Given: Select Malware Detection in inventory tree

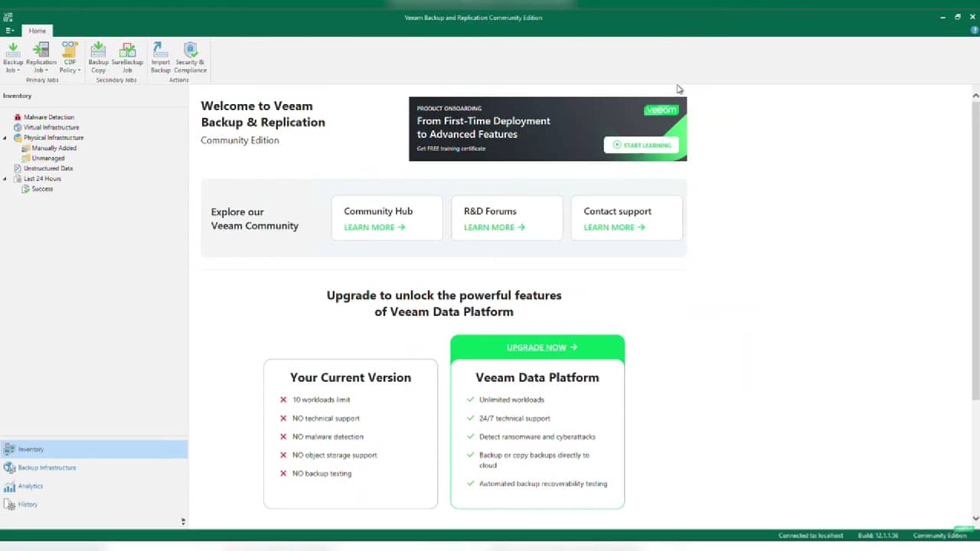Looking at the screenshot, I should [x=48, y=117].
